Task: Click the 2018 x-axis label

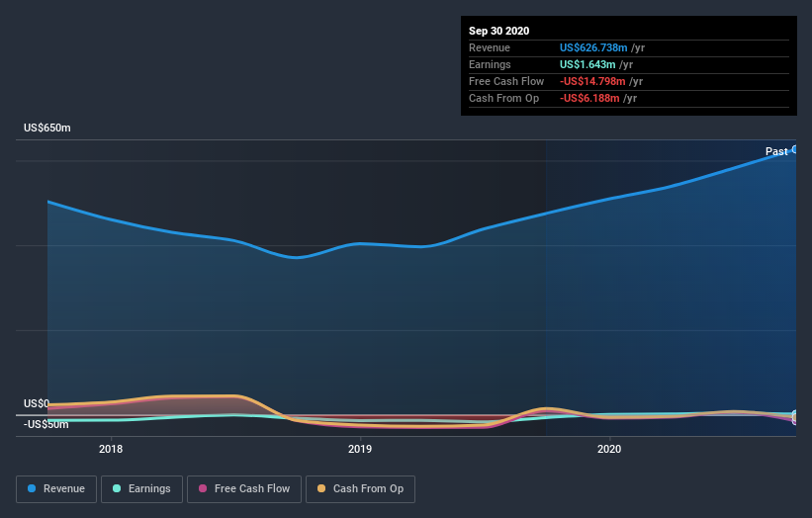Action: point(111,449)
